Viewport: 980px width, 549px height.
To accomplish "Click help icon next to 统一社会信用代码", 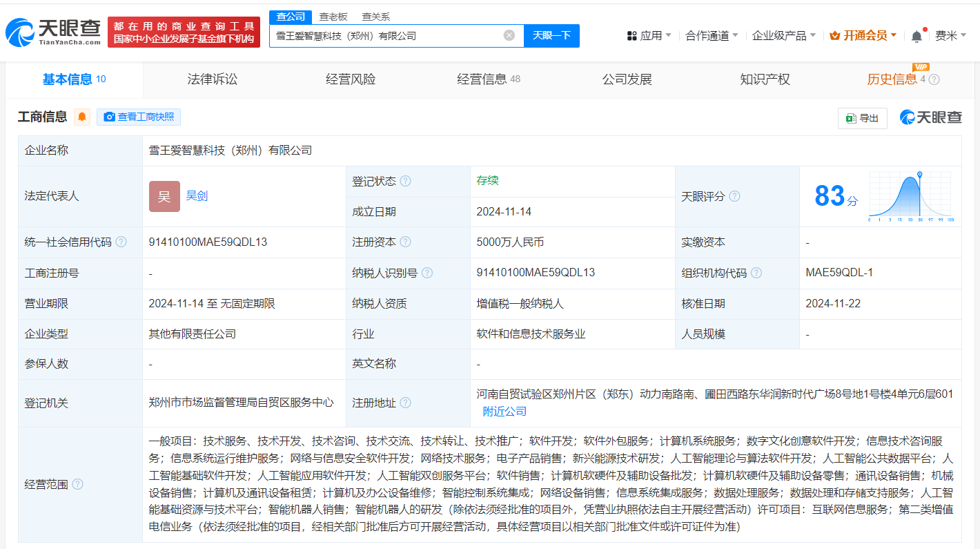I will click(121, 242).
